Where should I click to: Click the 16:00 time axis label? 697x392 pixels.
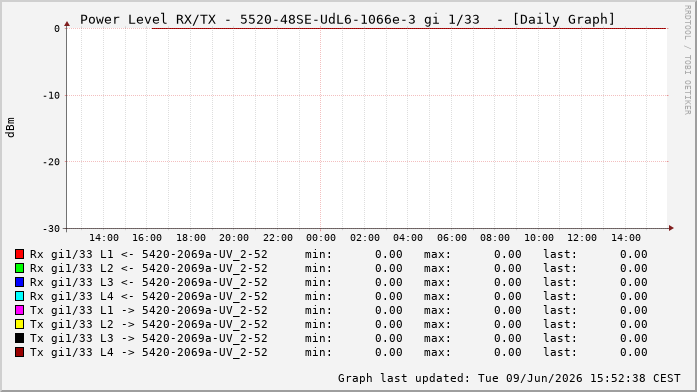click(x=147, y=238)
